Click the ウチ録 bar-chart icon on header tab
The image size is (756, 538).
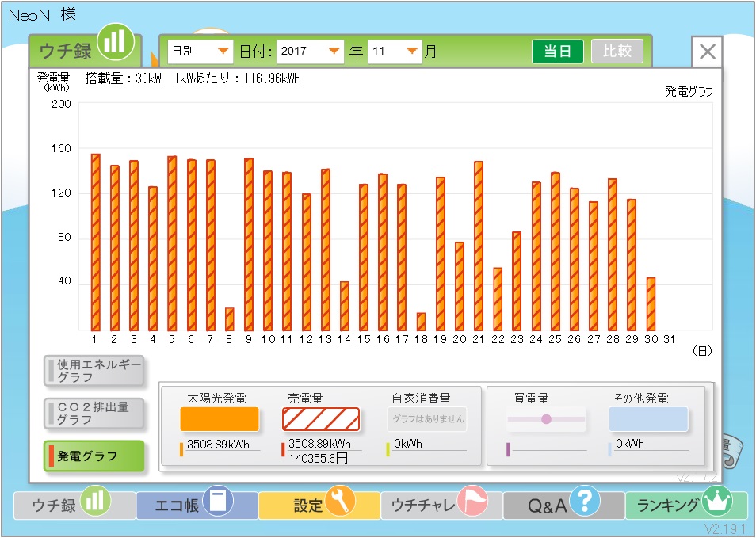[x=115, y=42]
